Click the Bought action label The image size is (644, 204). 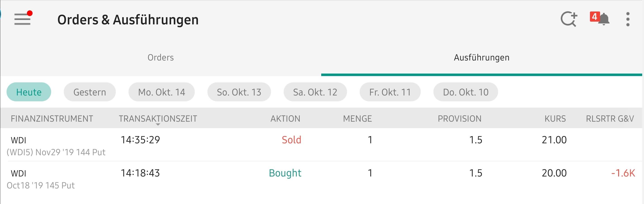pos(285,173)
